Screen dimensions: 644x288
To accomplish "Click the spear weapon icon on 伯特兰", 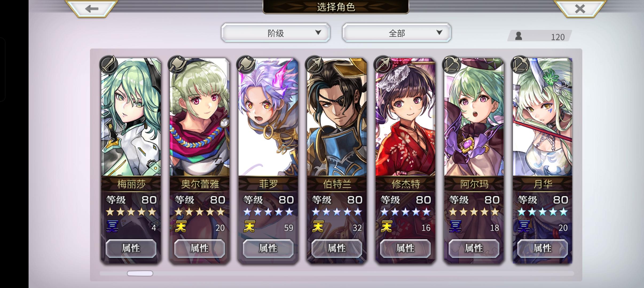I will pyautogui.click(x=314, y=65).
